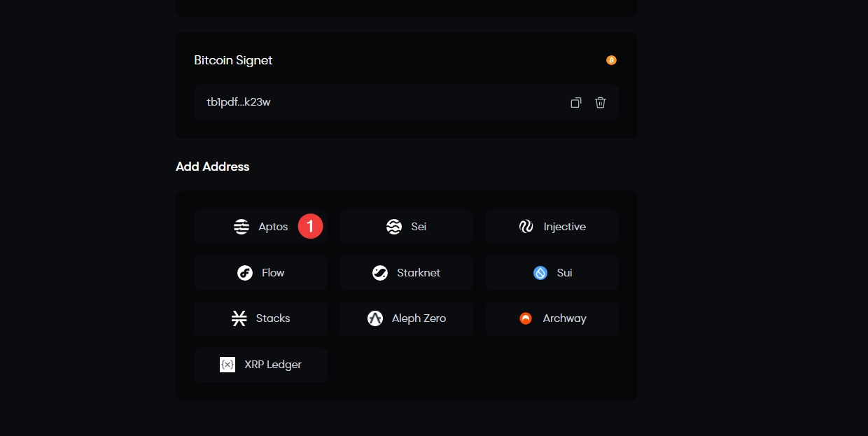Viewport: 868px width, 436px height.
Task: Click the Stacks logo icon
Action: (x=239, y=318)
